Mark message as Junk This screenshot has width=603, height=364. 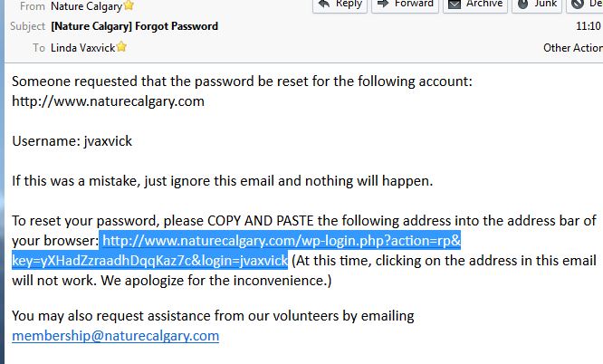click(537, 5)
